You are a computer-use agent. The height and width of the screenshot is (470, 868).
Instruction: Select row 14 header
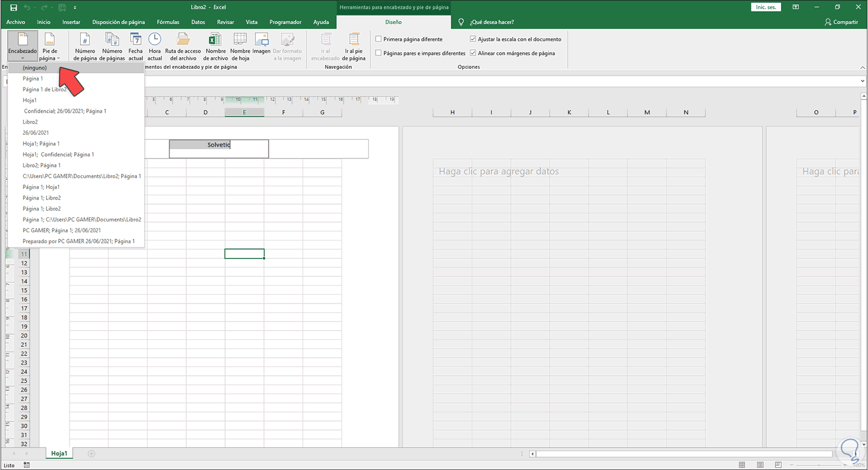(24, 282)
